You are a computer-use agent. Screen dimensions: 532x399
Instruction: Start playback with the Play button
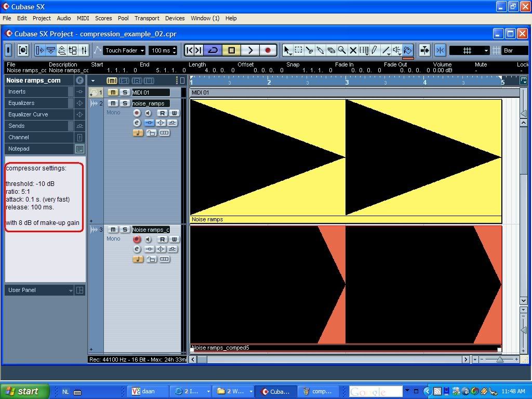coord(250,50)
